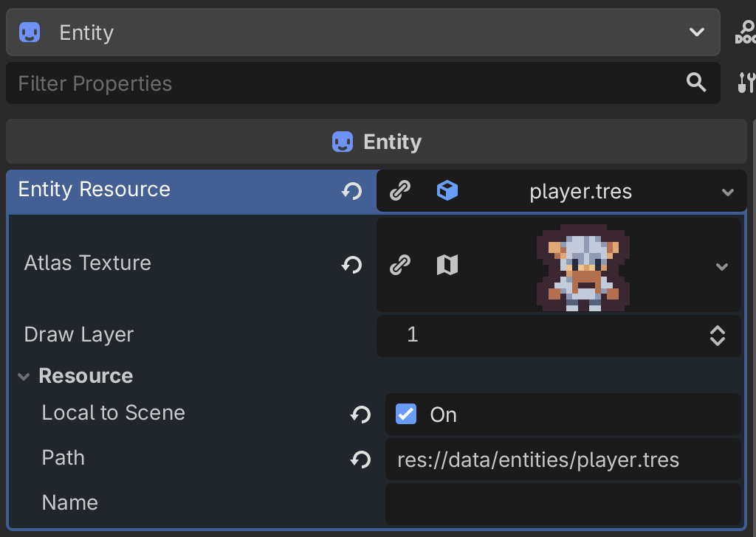The image size is (756, 537).
Task: Collapse the Resource section
Action: [24, 376]
